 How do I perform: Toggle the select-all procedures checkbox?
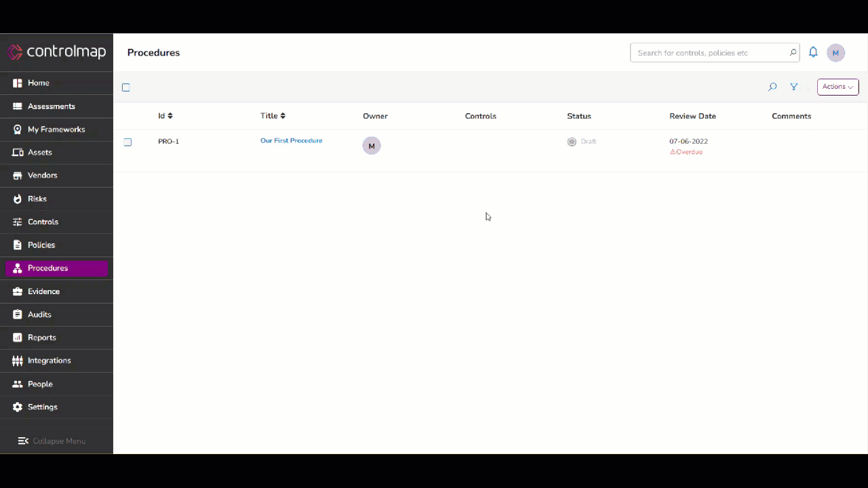125,87
